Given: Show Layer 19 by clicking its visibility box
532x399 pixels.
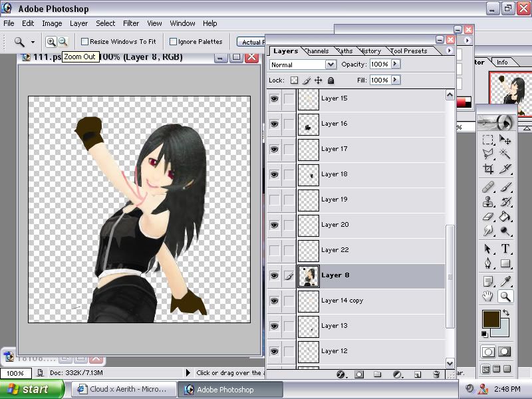Looking at the screenshot, I should coord(274,199).
